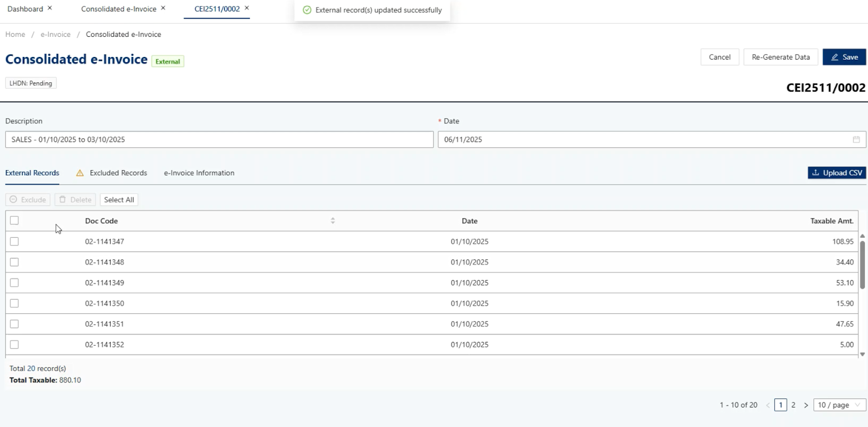Sort by Doc Code column arrows
868x427 pixels.
pos(333,221)
